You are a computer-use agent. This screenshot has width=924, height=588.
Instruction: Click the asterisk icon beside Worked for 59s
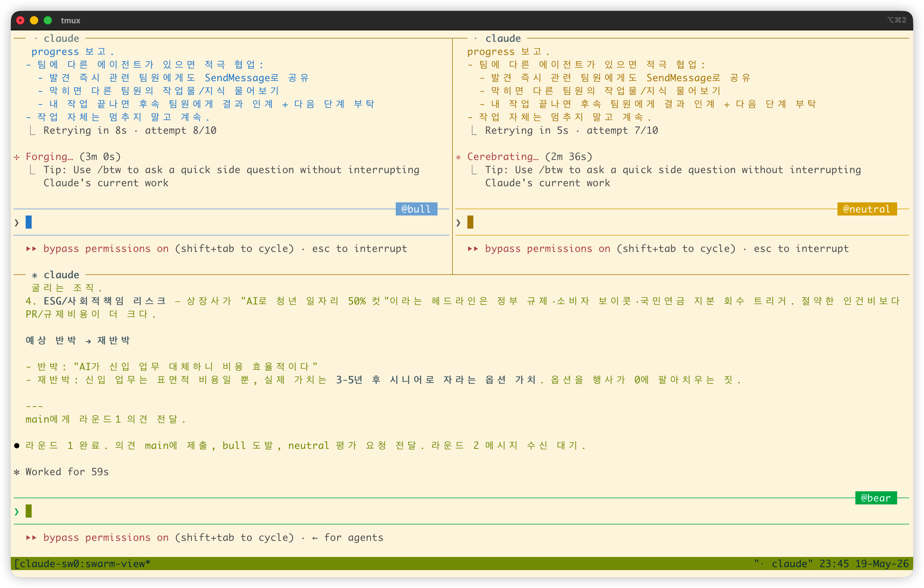(16, 472)
